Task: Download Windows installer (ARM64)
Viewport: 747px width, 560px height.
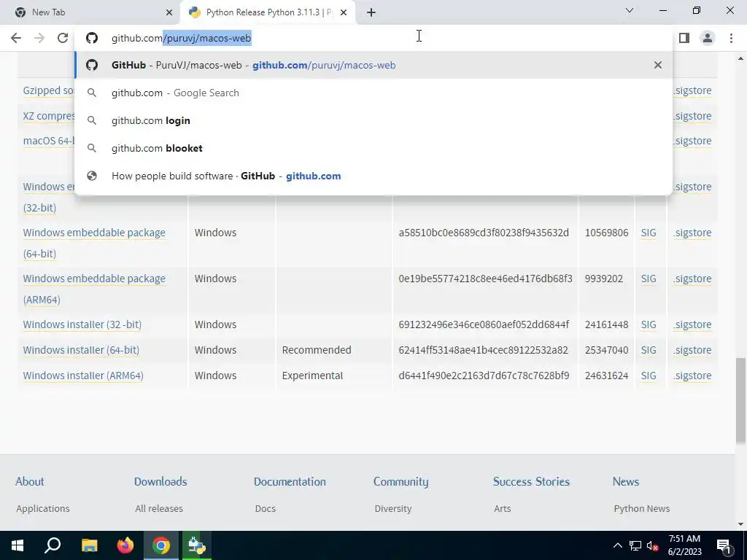Action: pyautogui.click(x=83, y=376)
